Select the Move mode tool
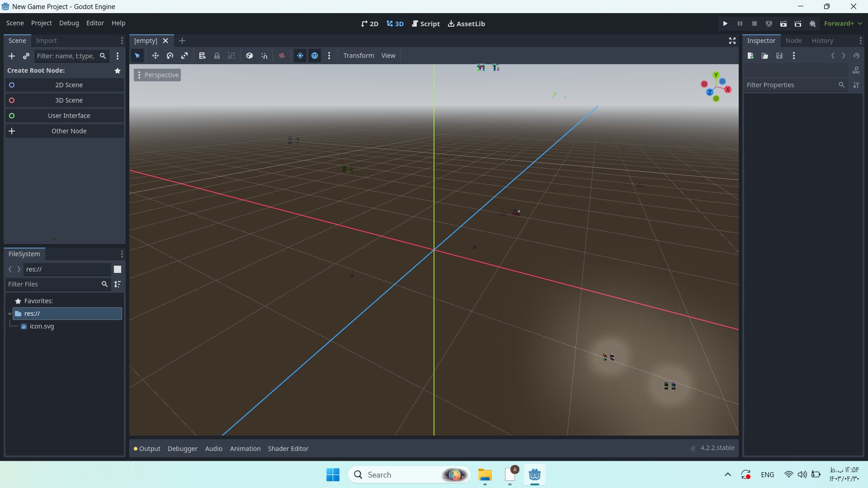Screen dimensions: 868x488 point(155,56)
